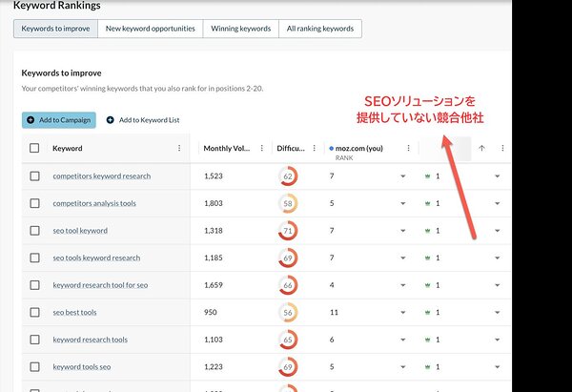This screenshot has width=572, height=392.
Task: Expand moz.com rank dropdown for competitors analysis tools
Action: [x=403, y=203]
